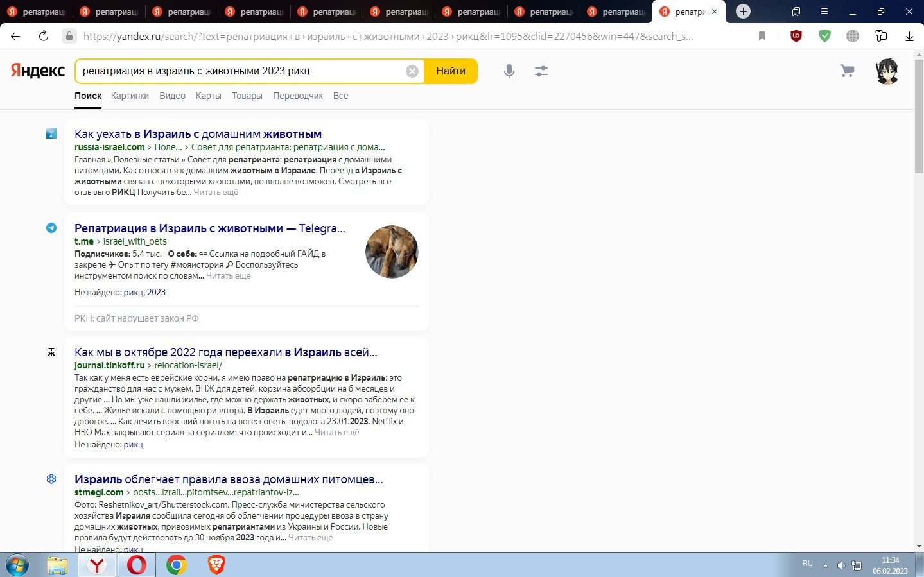Viewport: 924px width, 577px height.
Task: Click the relocation-israel/ breadcrumb link
Action: (188, 365)
